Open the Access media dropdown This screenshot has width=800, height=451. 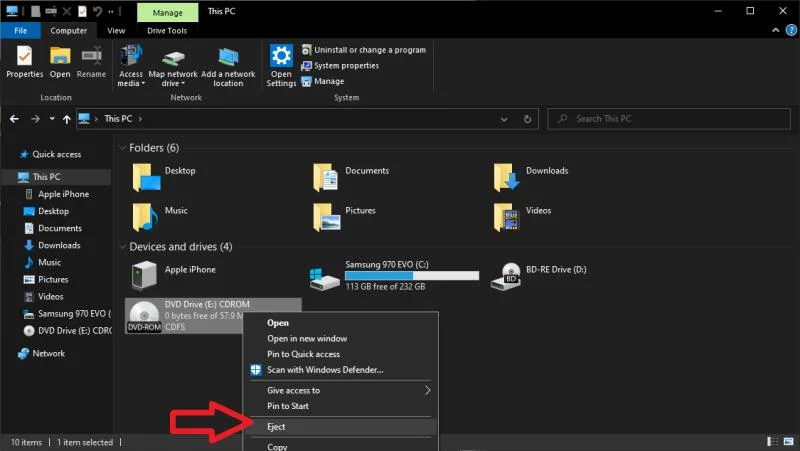131,66
